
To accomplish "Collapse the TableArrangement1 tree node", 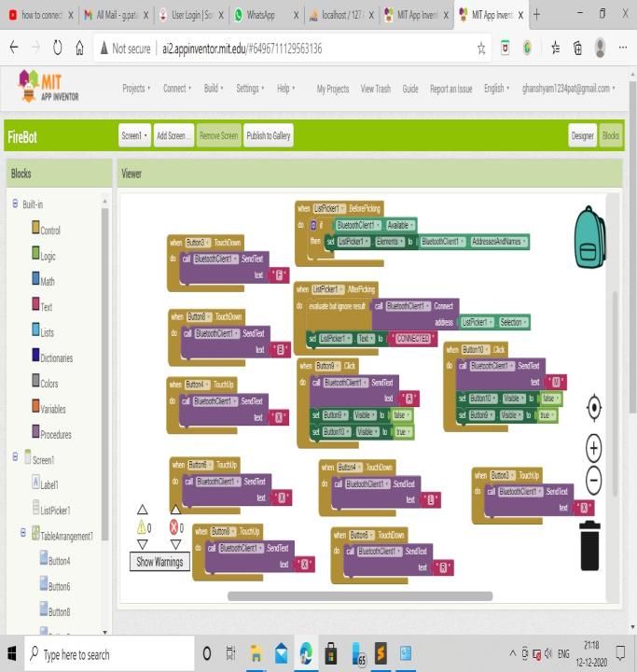I will click(x=23, y=533).
